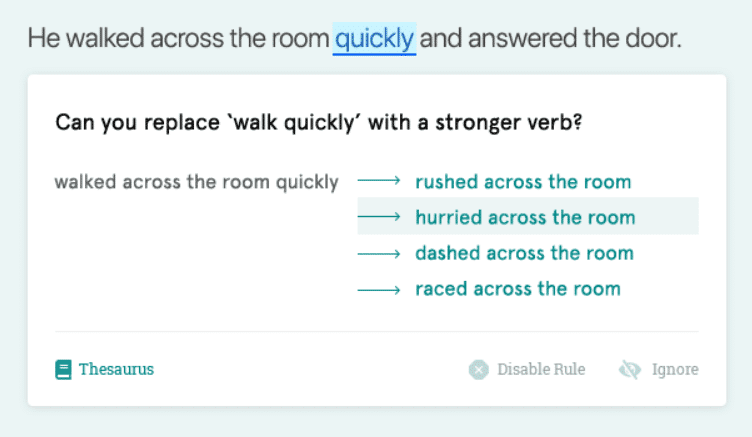
Task: Click the Ignore crossed-eye icon
Action: (630, 369)
